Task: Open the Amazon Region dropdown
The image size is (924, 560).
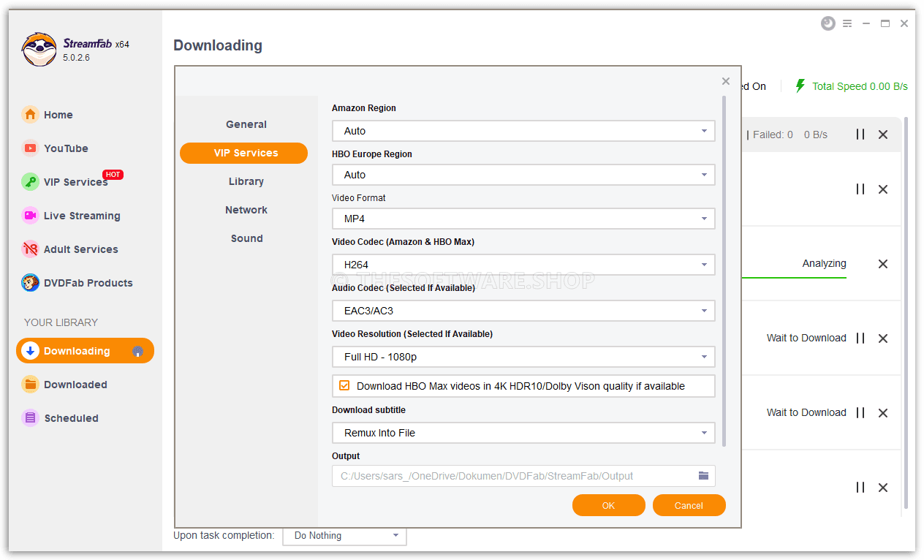Action: [523, 131]
